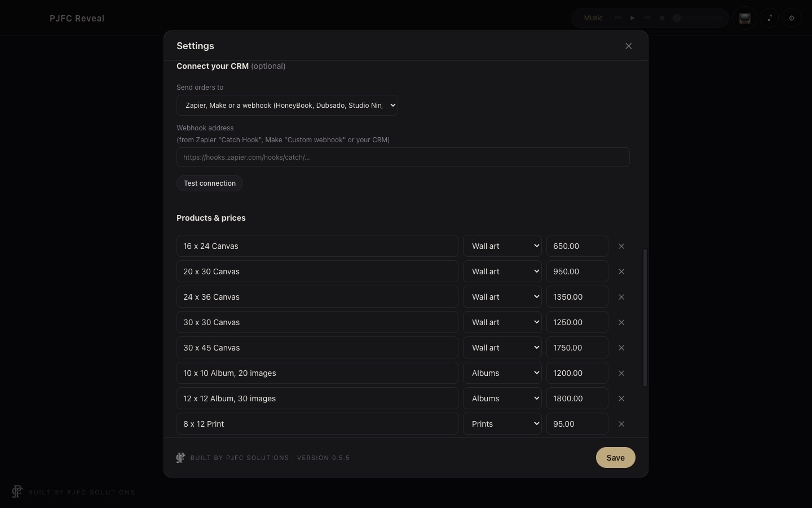Image resolution: width=812 pixels, height=508 pixels.
Task: Open the gear settings icon in header
Action: click(792, 18)
